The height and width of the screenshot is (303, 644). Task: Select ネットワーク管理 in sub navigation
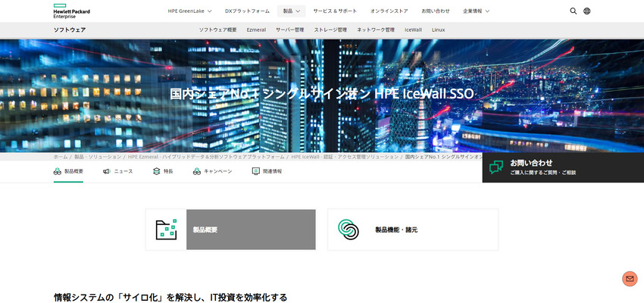[375, 30]
